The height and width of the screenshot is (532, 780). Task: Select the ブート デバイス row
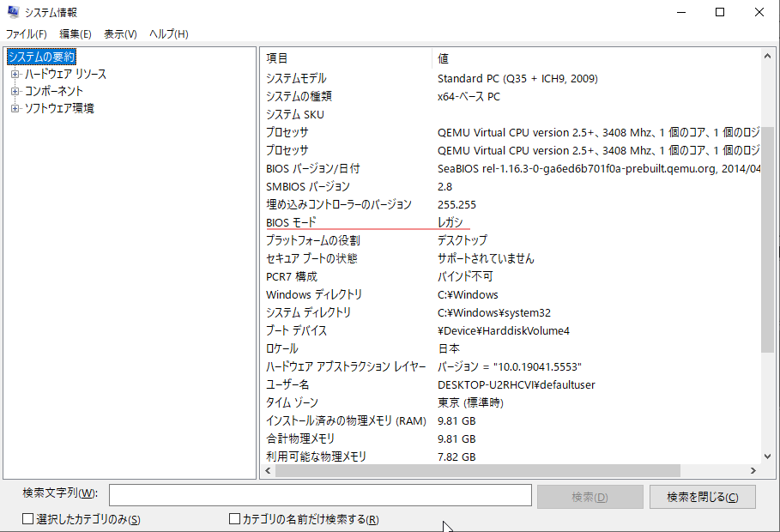pos(511,330)
